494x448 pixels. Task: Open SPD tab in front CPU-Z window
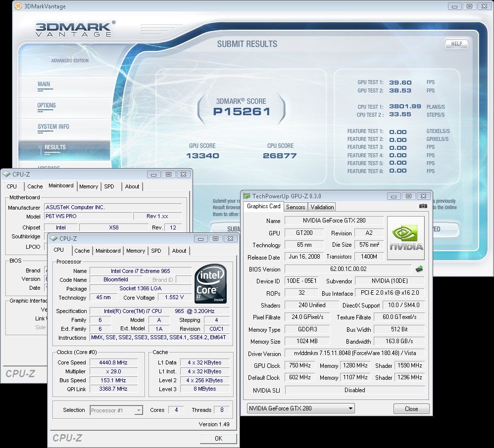point(156,251)
